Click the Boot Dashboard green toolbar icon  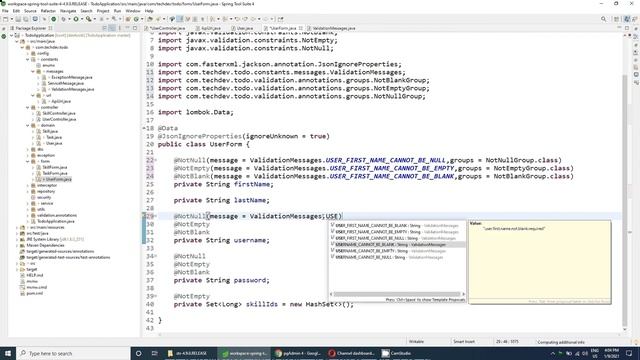(53, 19)
